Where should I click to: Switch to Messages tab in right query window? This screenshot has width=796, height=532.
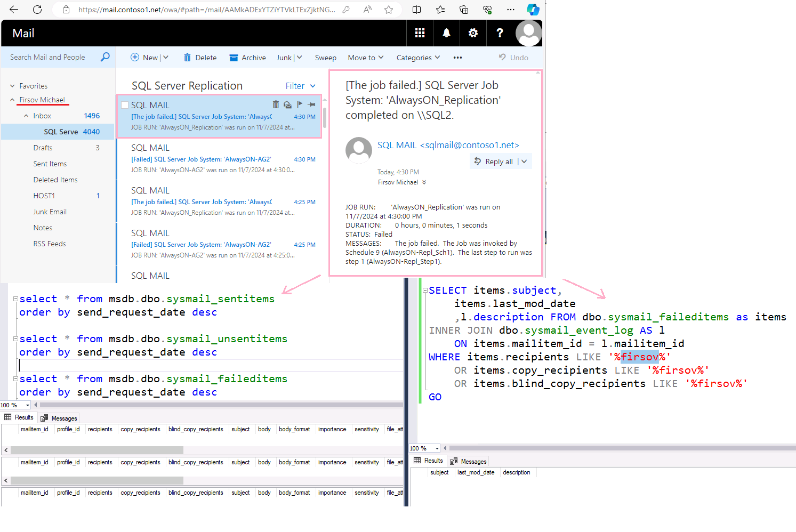[468, 461]
